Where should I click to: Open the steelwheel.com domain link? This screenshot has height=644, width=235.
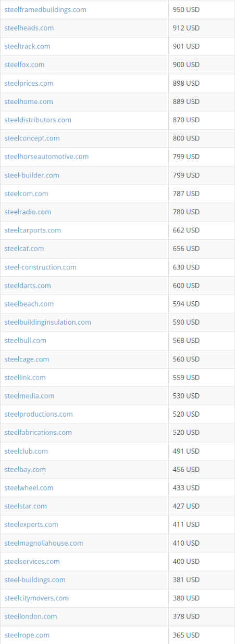(x=29, y=487)
